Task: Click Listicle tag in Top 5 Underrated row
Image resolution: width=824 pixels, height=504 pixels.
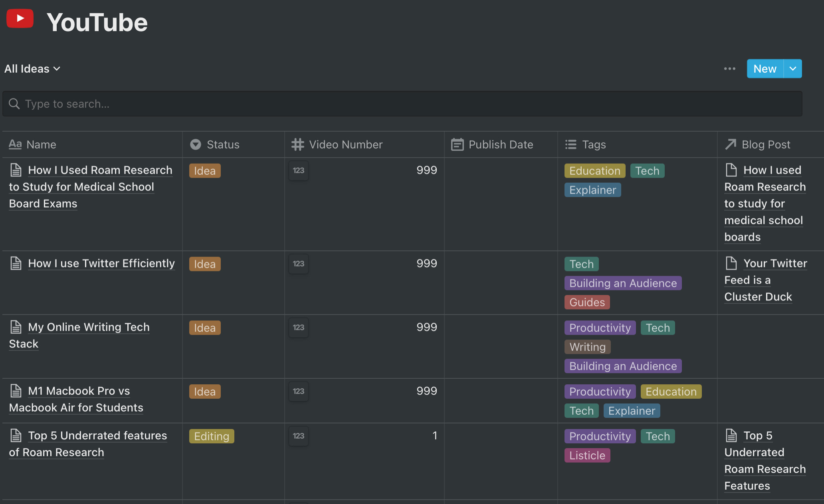Action: [x=587, y=456]
